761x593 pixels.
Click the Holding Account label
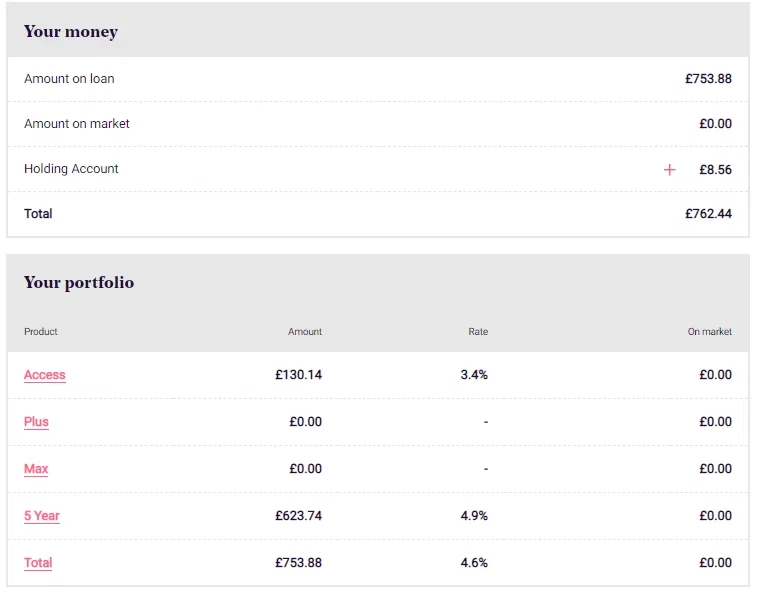(x=71, y=168)
